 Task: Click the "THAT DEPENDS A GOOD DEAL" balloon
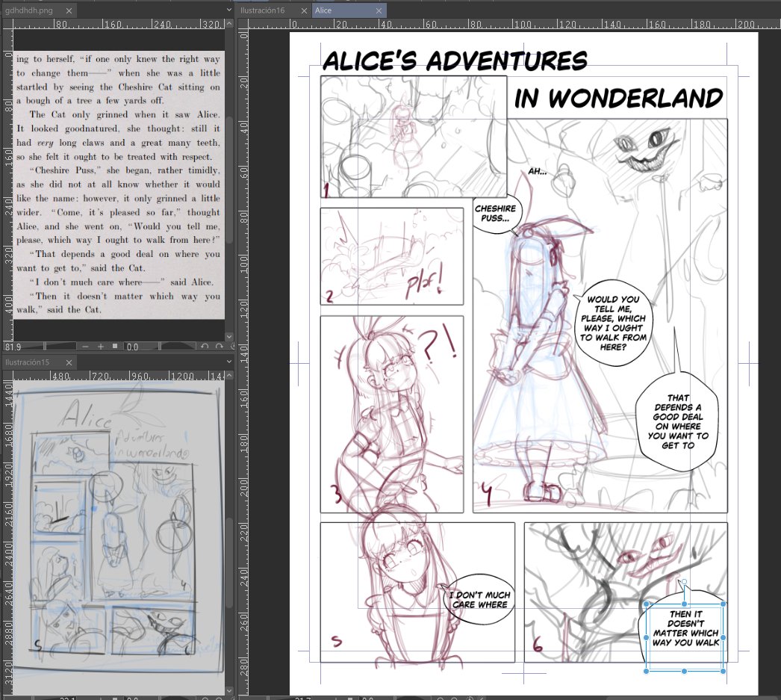[x=677, y=421]
